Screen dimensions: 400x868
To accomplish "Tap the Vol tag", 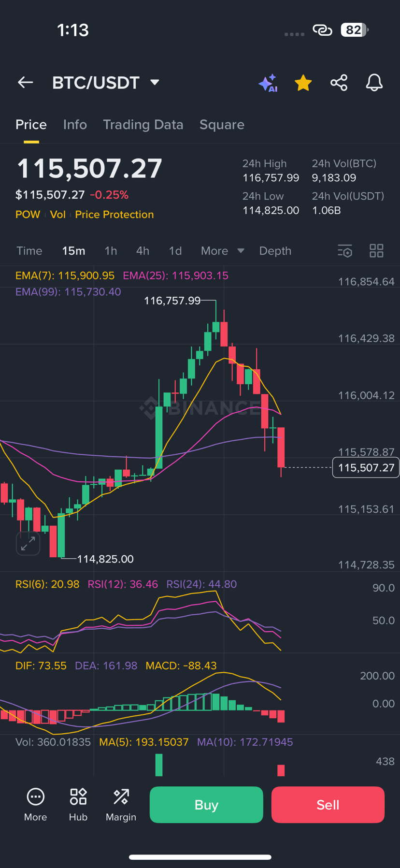I will pos(57,215).
